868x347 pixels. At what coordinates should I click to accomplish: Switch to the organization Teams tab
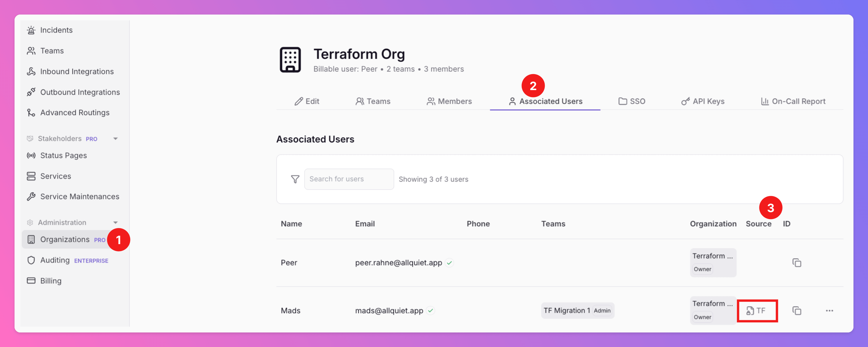tap(373, 101)
